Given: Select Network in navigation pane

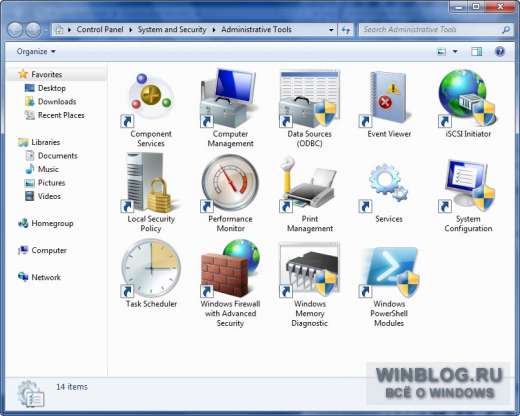Looking at the screenshot, I should tap(46, 277).
